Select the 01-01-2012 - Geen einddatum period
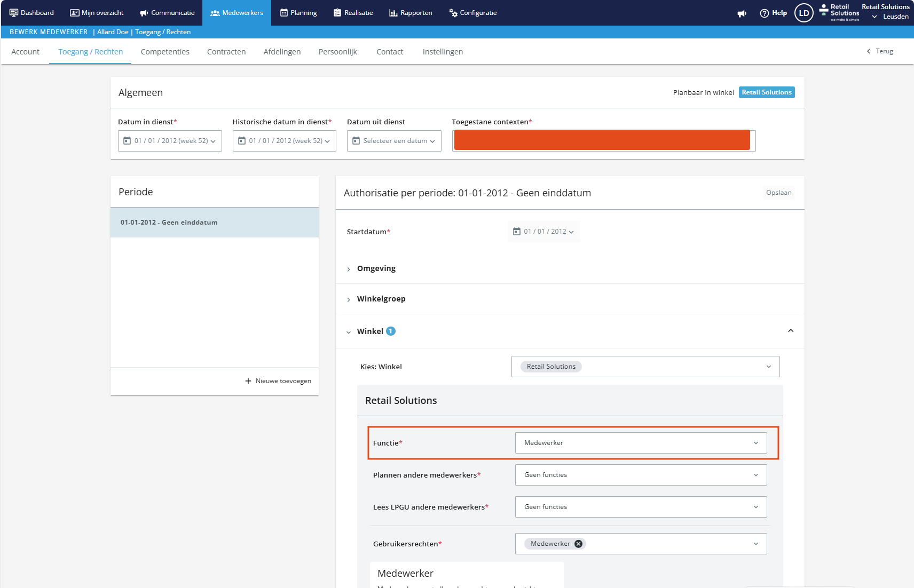Viewport: 914px width, 588px height. [x=214, y=223]
